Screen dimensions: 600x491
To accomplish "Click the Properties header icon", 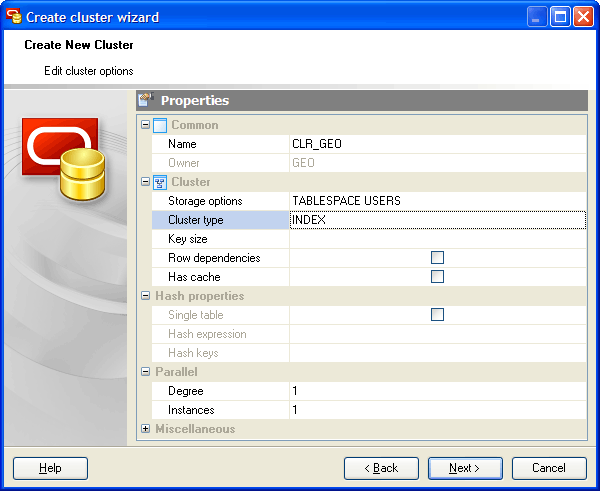I will [146, 100].
